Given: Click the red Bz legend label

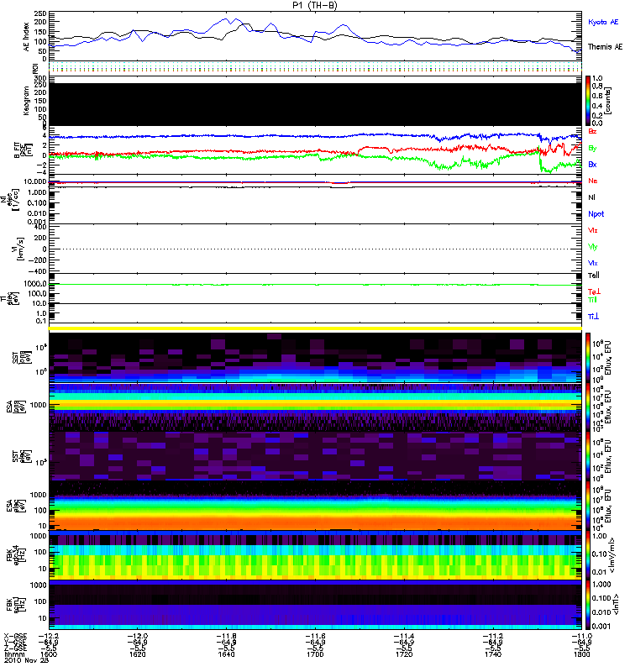Looking at the screenshot, I should coord(592,131).
